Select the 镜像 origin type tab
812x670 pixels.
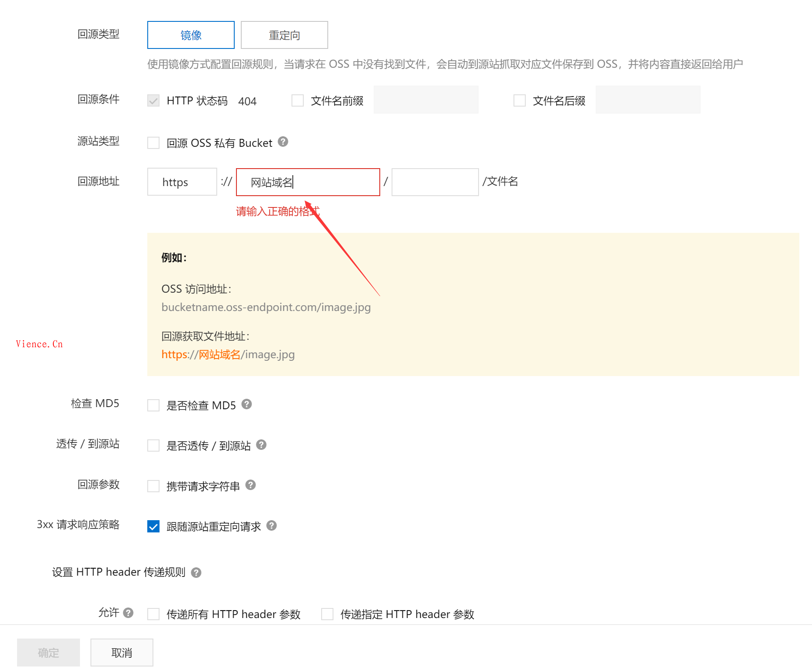[191, 35]
